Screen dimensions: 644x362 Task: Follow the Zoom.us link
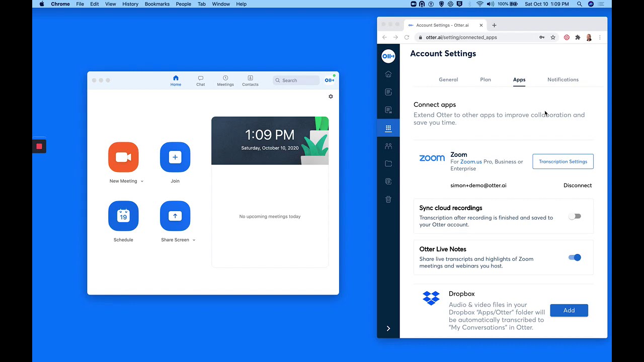coord(471,162)
